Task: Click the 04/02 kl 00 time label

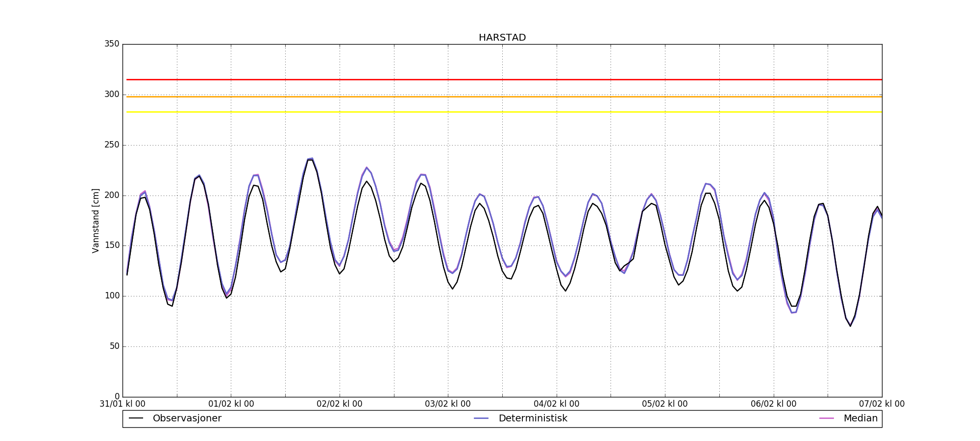Action: click(x=557, y=404)
